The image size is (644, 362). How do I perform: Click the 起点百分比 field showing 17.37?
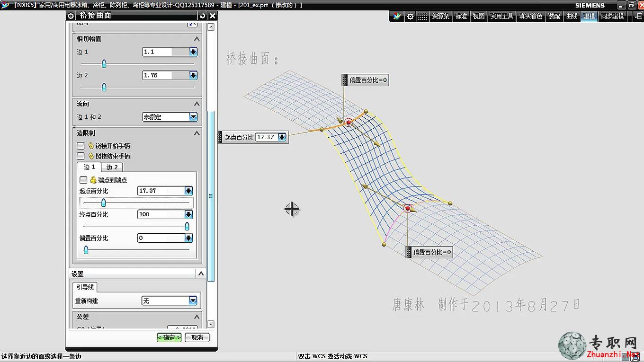coord(161,191)
